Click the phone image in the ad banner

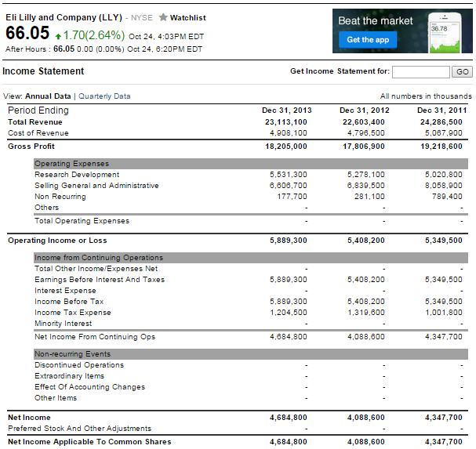point(445,33)
